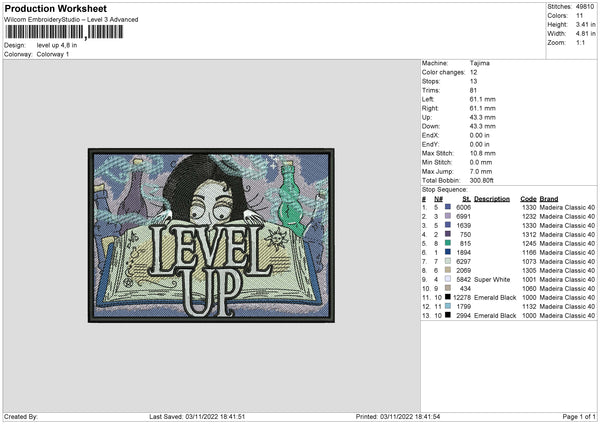
Task: Select the tan swatch for stop 8
Action: click(448, 270)
